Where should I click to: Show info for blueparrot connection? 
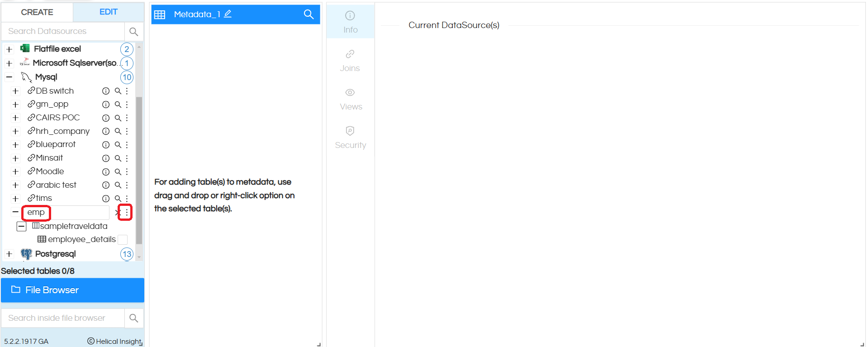pos(106,145)
